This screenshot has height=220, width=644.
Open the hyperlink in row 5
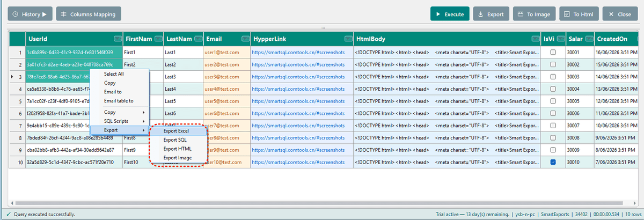[298, 101]
